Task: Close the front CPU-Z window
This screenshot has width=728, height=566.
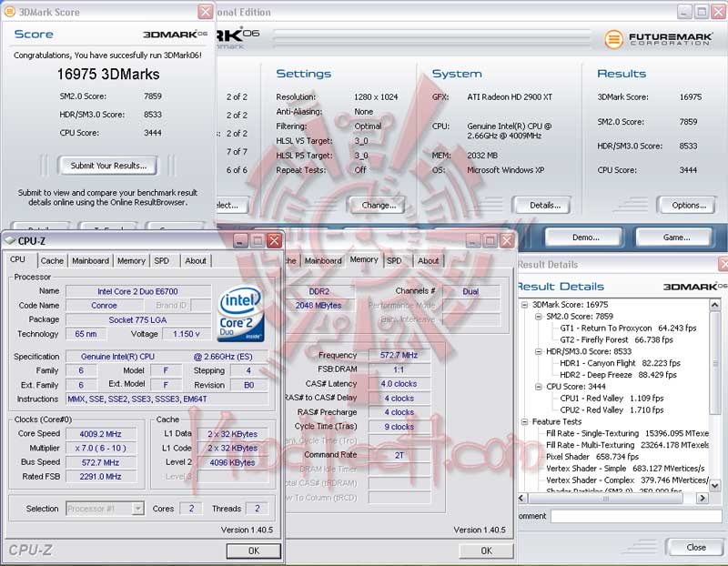Action: [275, 240]
